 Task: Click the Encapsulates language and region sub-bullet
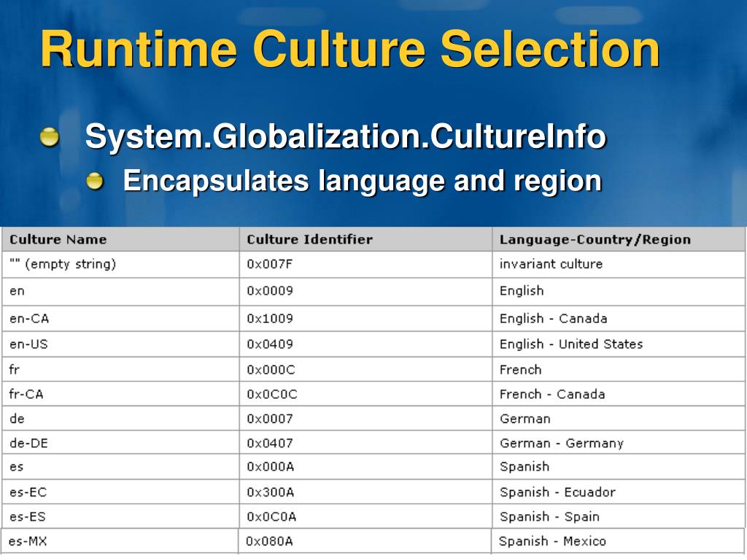click(x=362, y=181)
